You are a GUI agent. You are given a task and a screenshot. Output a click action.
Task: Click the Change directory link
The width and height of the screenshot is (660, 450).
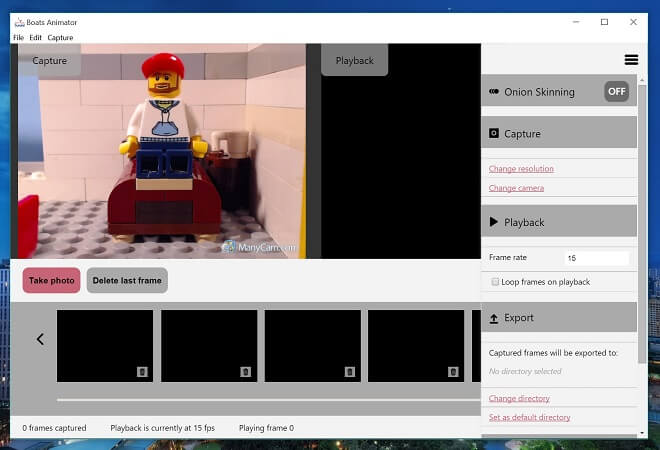point(519,398)
